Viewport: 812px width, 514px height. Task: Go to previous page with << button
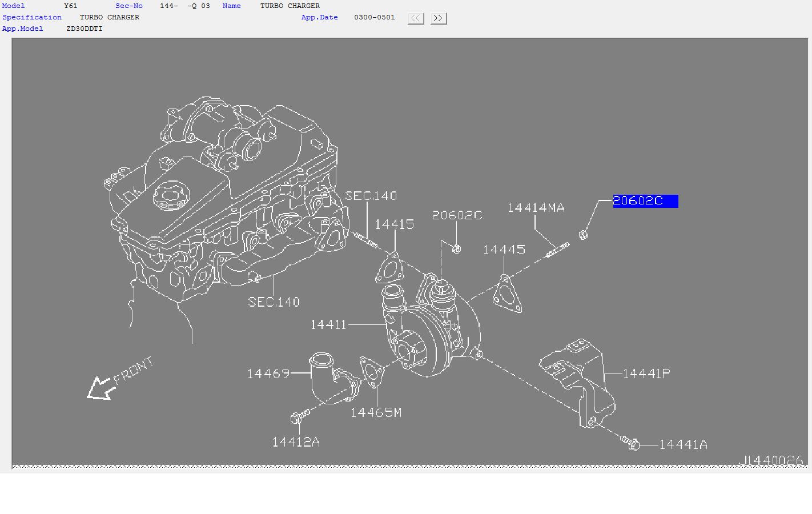click(416, 18)
